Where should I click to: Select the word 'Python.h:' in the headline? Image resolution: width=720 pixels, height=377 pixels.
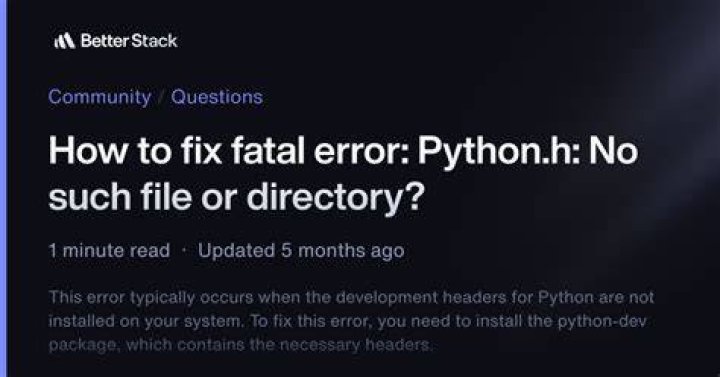coord(499,152)
